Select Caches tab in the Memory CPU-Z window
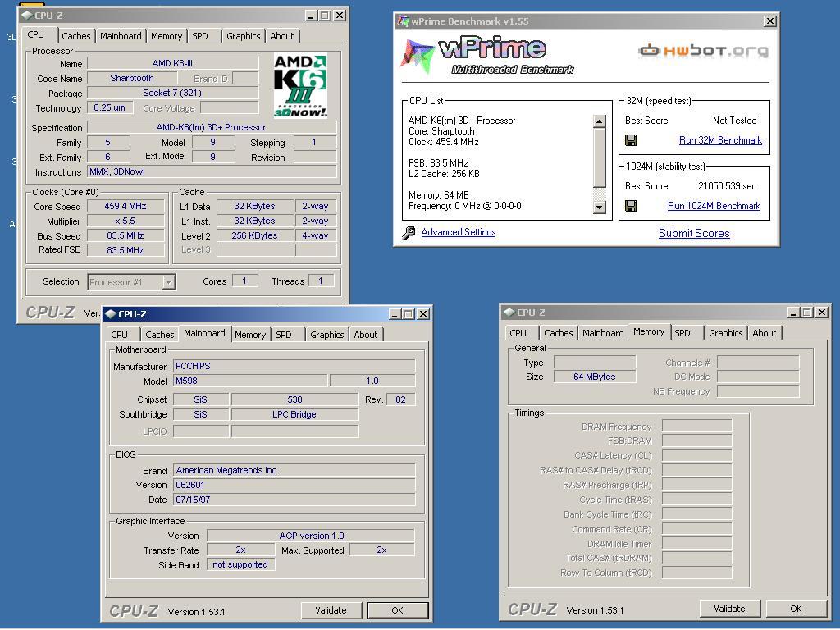This screenshot has width=840, height=630. [558, 333]
